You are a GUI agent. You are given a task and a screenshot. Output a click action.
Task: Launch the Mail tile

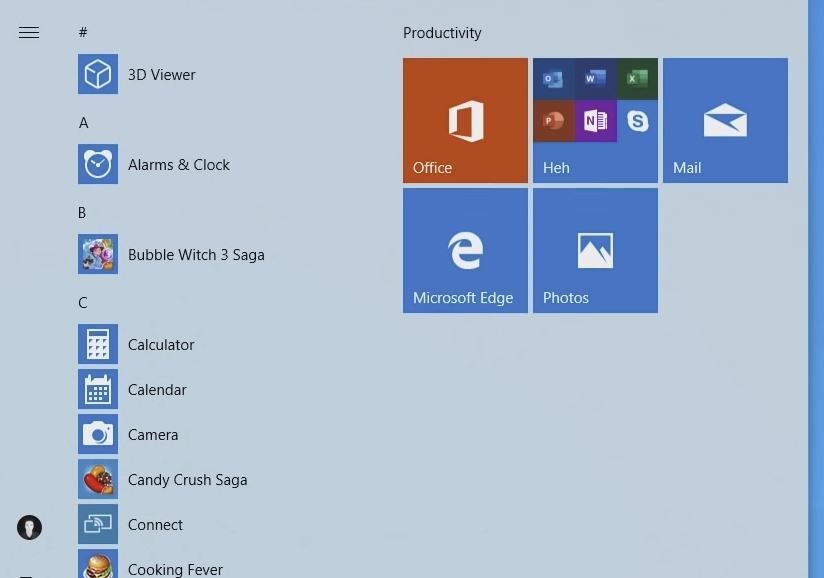(725, 121)
